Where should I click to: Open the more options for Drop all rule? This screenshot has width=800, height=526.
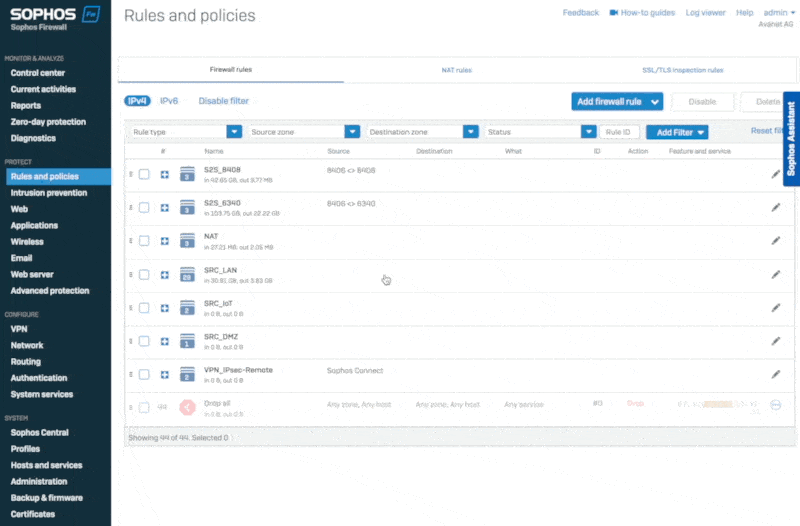pyautogui.click(x=776, y=405)
